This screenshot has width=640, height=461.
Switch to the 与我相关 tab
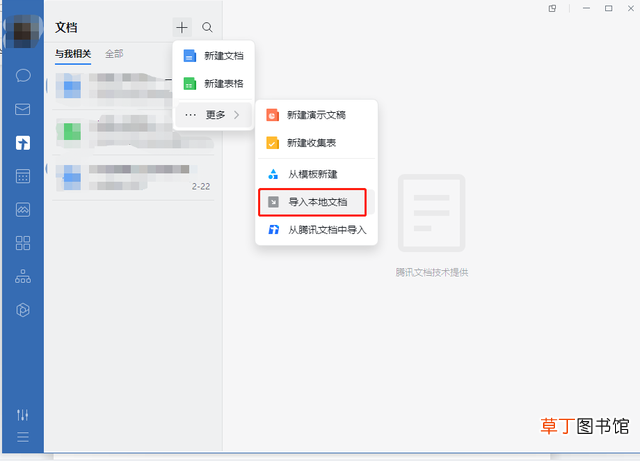coord(73,54)
